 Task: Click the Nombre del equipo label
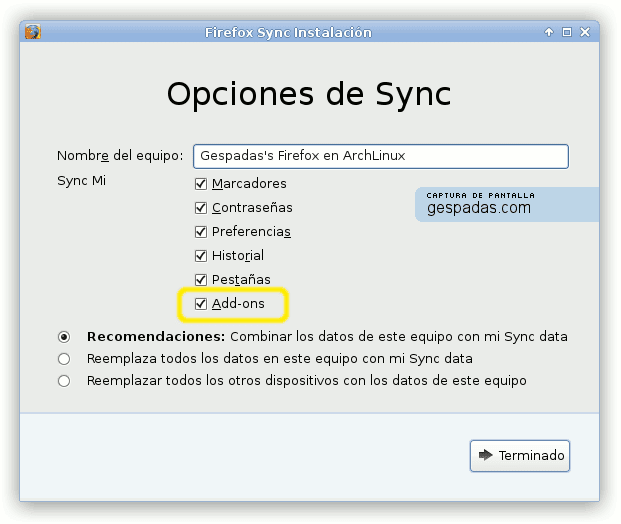click(x=120, y=156)
